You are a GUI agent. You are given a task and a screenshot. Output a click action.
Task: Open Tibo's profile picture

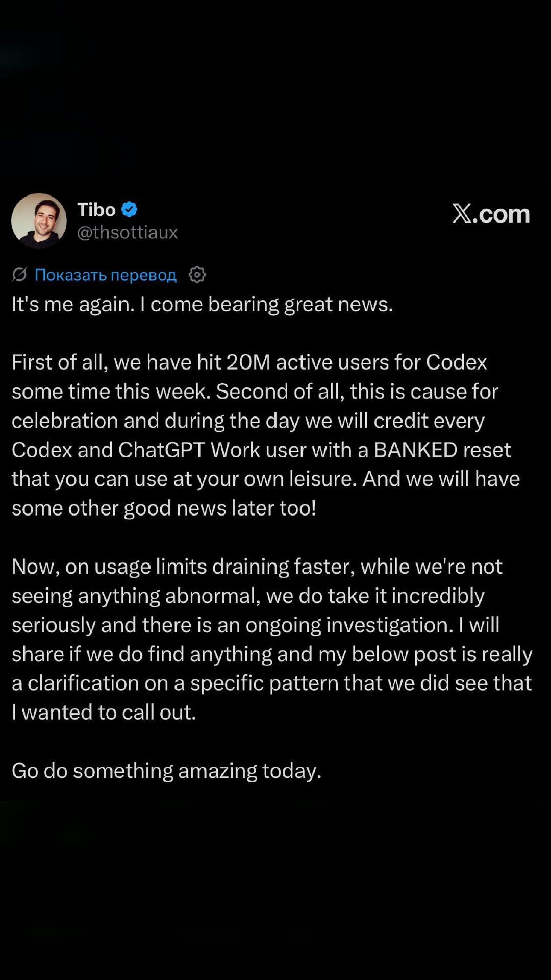click(x=39, y=220)
